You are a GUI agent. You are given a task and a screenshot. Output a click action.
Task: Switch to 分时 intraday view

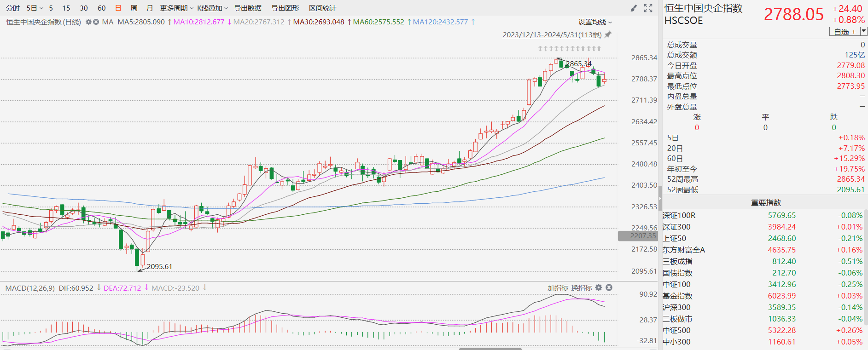[x=13, y=8]
